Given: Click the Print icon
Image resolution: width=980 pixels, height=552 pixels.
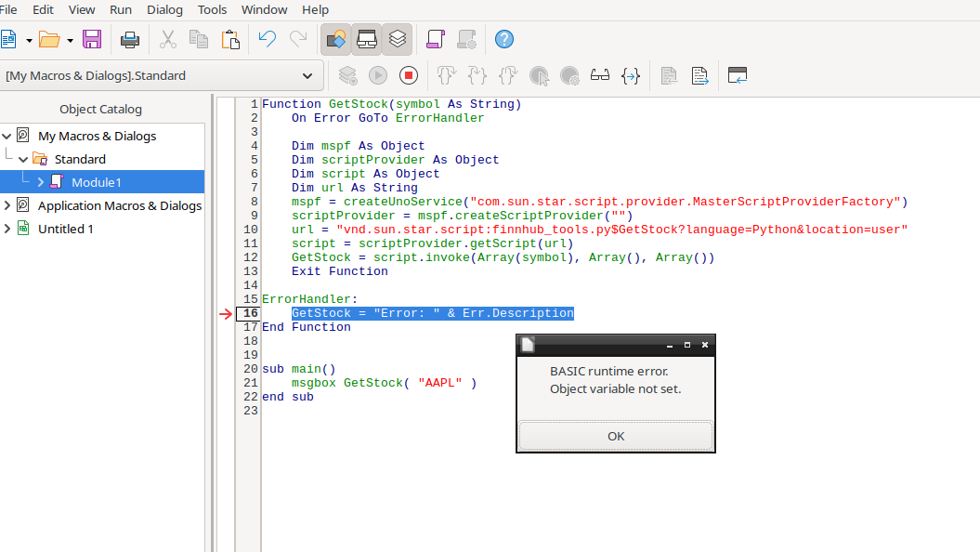Looking at the screenshot, I should pos(130,39).
